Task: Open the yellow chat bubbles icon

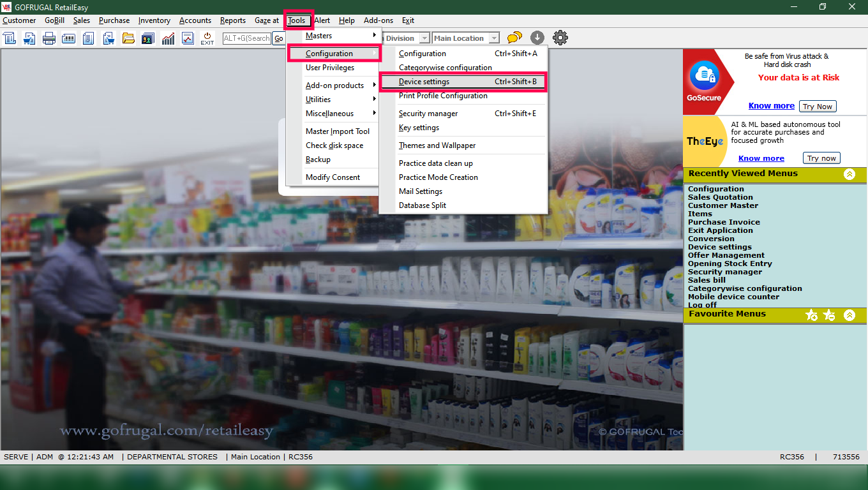Action: (514, 38)
